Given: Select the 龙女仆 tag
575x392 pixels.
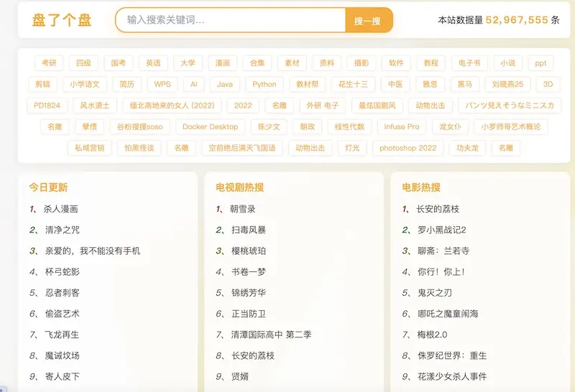Looking at the screenshot, I should click(450, 127).
